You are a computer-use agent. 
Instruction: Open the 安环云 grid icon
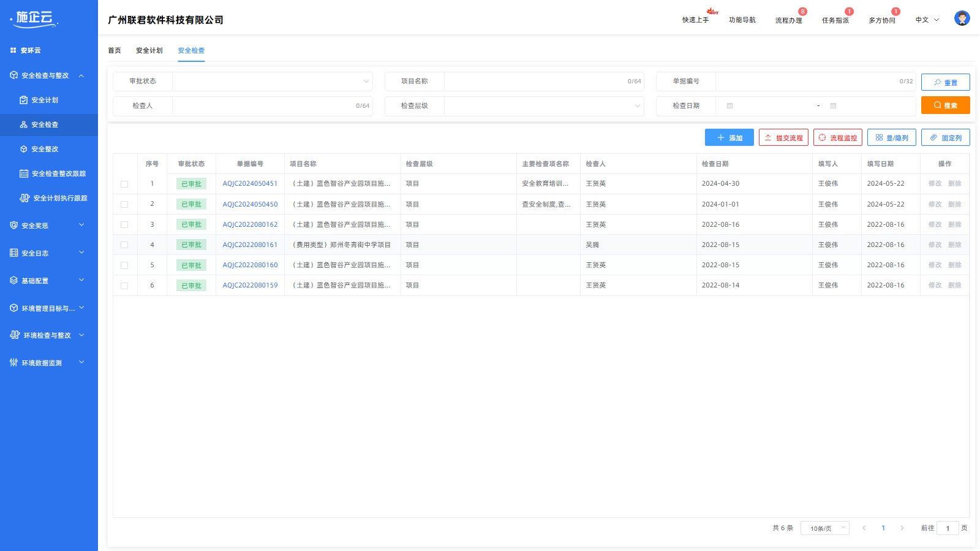(13, 50)
